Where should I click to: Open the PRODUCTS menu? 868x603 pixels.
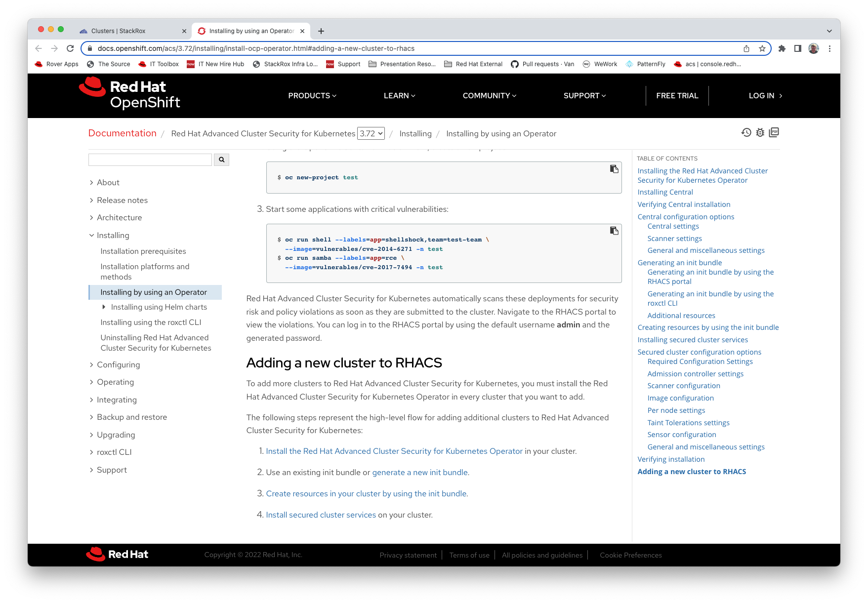pos(312,96)
